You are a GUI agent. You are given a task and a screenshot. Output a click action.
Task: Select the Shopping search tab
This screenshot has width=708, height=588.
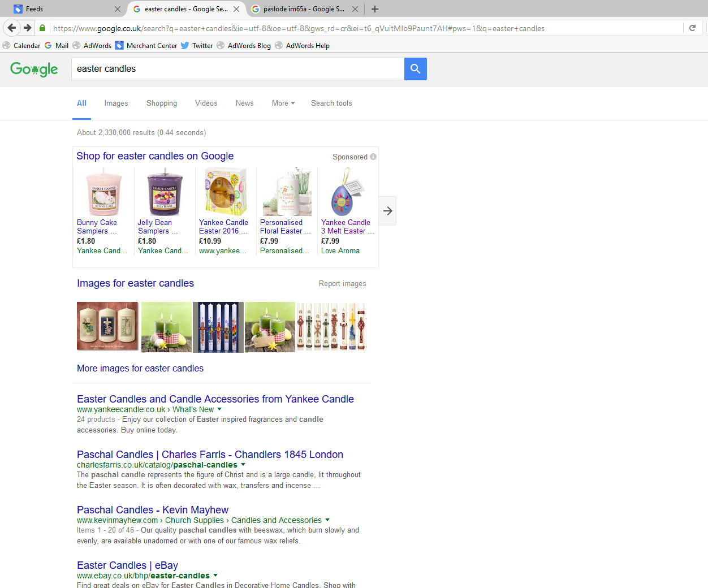(162, 103)
